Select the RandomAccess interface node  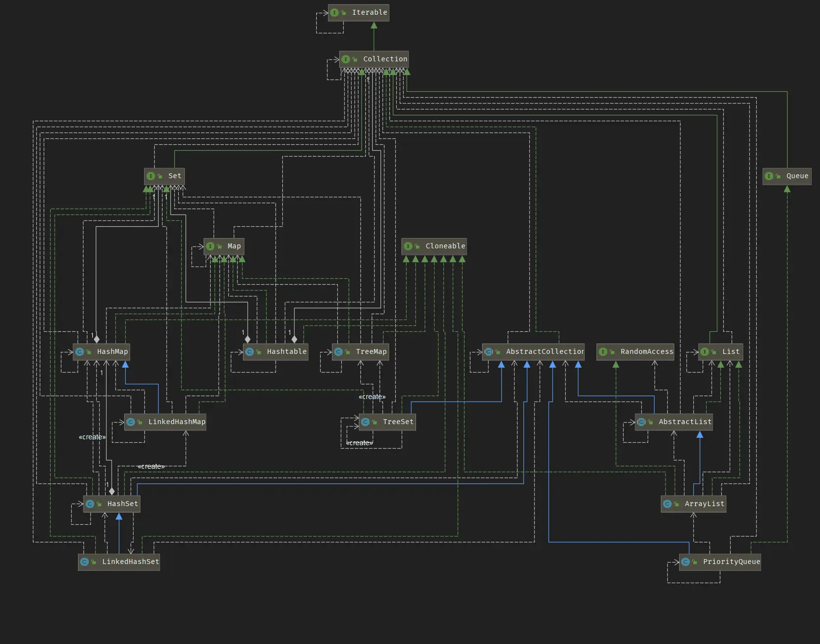pyautogui.click(x=635, y=352)
